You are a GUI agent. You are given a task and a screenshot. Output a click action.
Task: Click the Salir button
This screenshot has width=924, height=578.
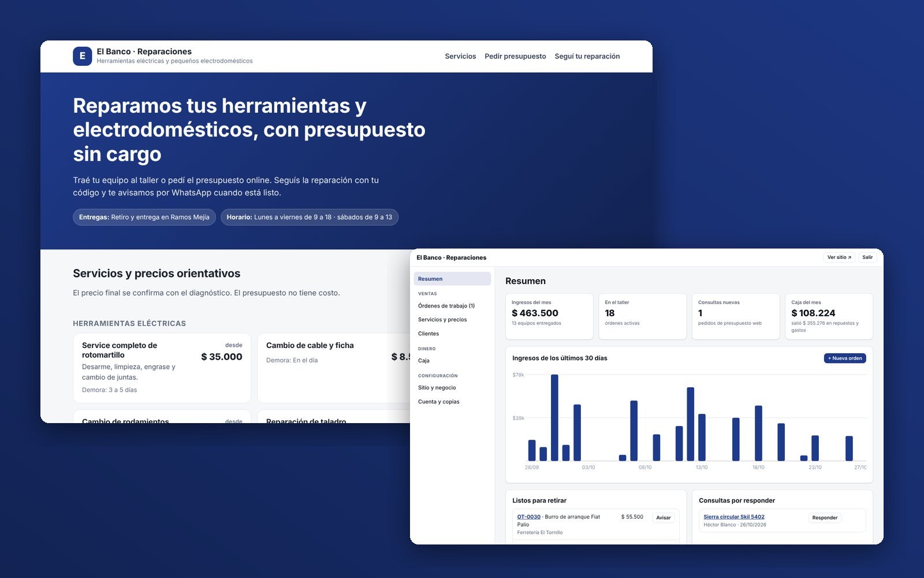(x=867, y=257)
